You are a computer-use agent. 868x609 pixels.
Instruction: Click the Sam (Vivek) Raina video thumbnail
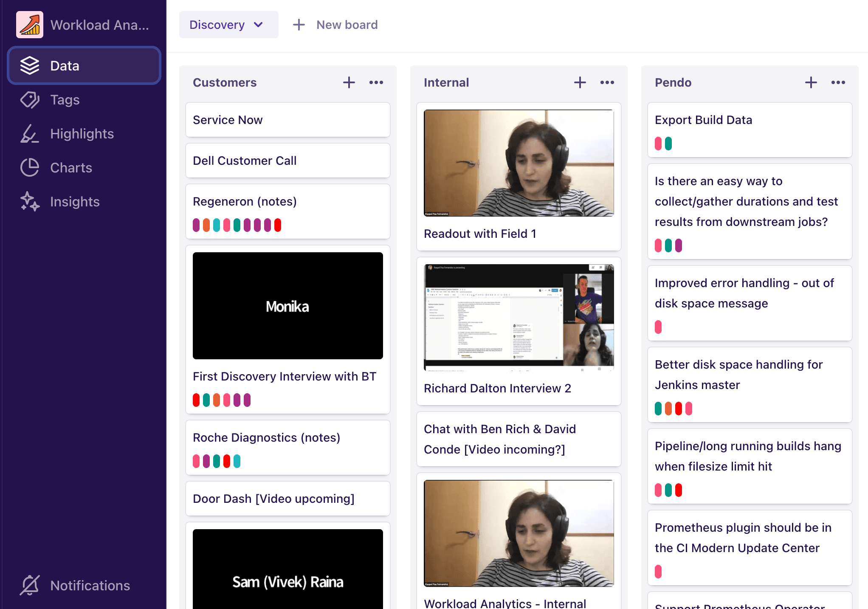tap(288, 569)
